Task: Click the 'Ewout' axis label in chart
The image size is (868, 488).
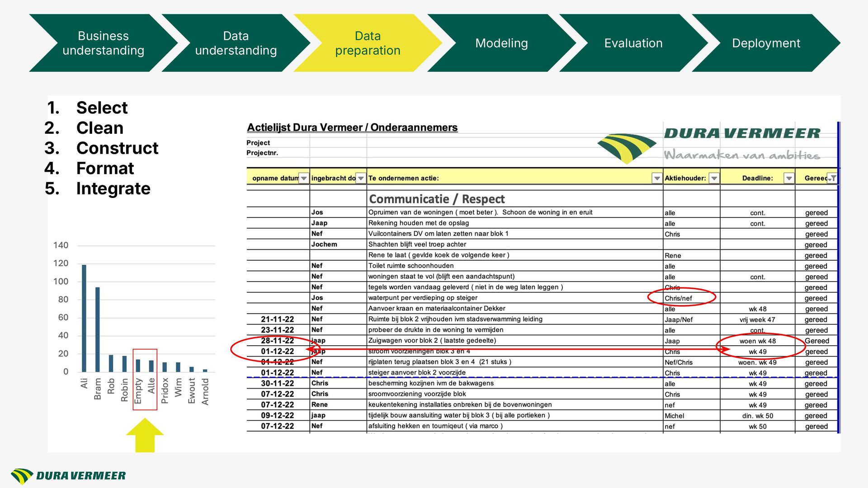Action: point(192,391)
